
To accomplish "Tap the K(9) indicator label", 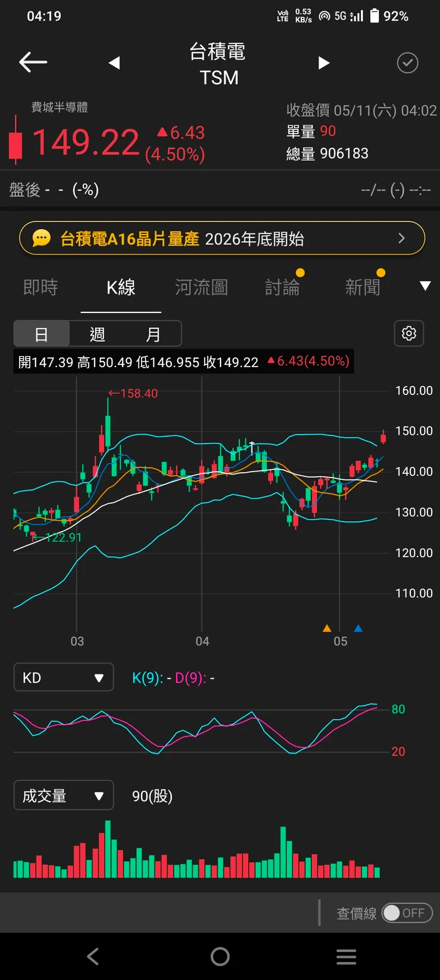I will pos(147,678).
